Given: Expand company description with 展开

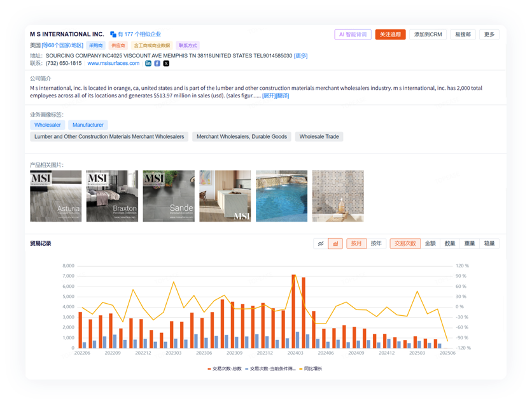Looking at the screenshot, I should click(x=268, y=96).
